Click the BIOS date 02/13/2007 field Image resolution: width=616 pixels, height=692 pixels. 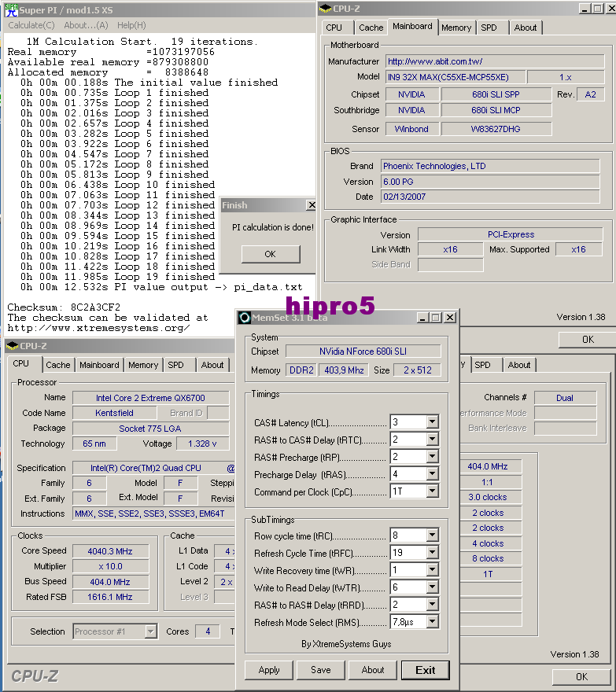pyautogui.click(x=490, y=197)
